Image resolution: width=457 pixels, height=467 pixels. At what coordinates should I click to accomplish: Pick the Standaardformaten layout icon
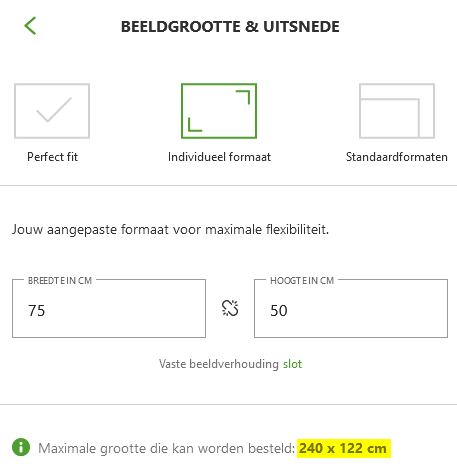click(397, 111)
